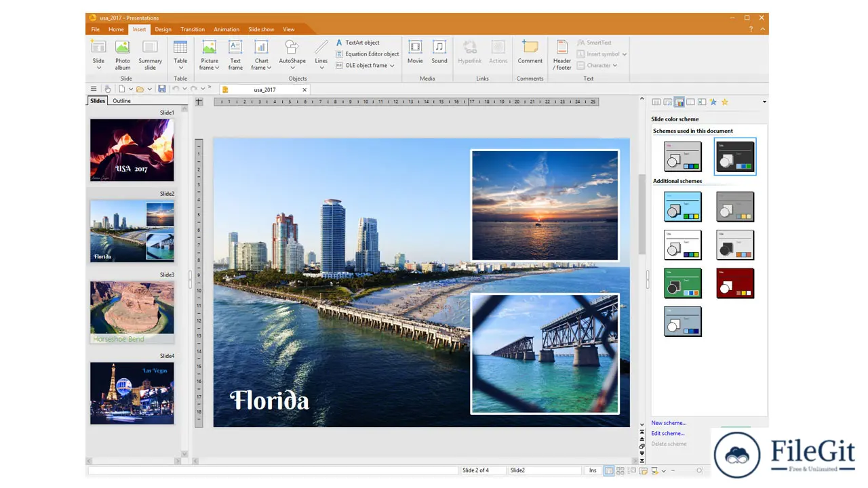868x488 pixels.
Task: Select the Slide3 Horseshoe Bend thumbnail
Action: pyautogui.click(x=132, y=312)
